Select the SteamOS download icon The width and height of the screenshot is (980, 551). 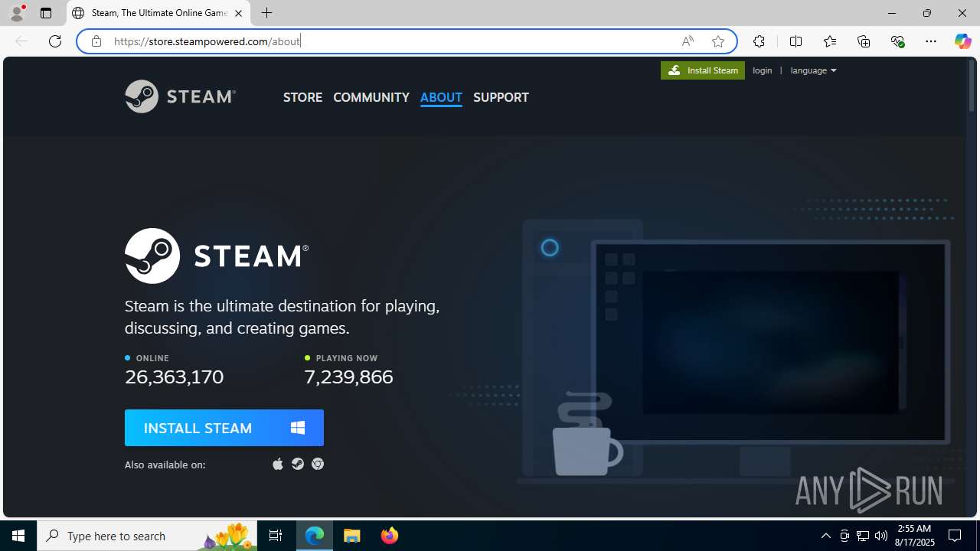[298, 464]
